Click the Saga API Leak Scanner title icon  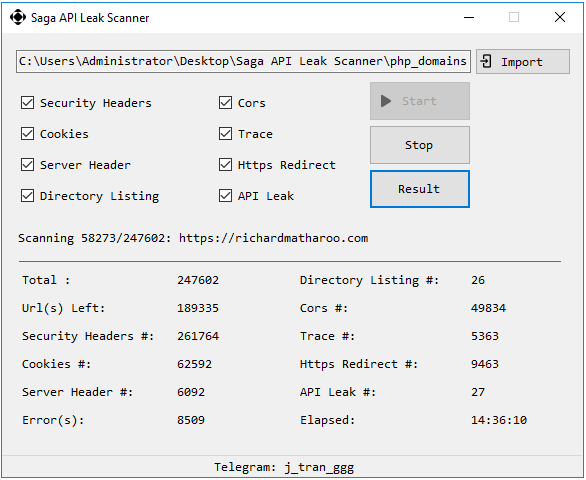pos(18,18)
